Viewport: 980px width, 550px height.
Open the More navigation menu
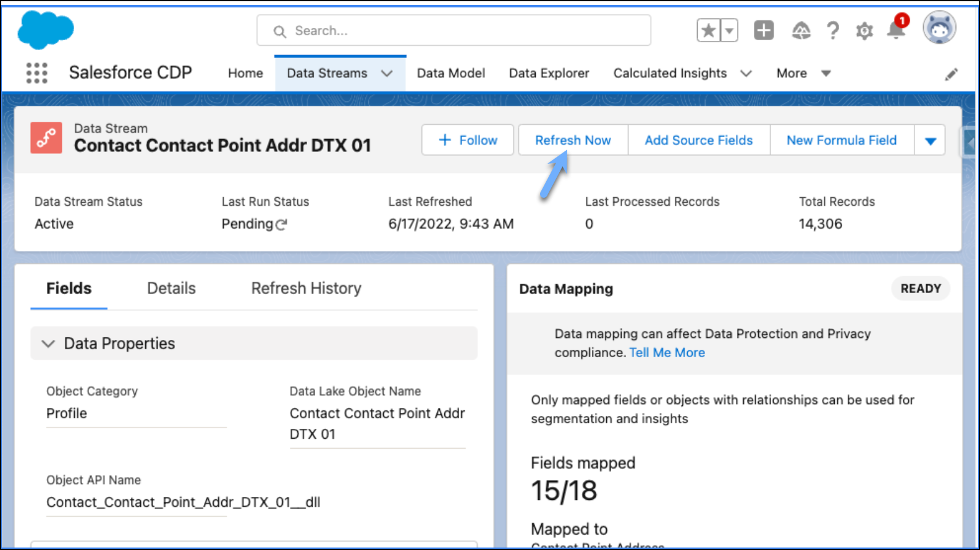click(x=803, y=73)
